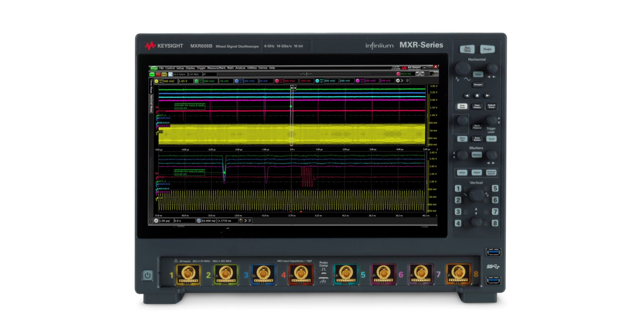Expand the Time Meas side panel
The width and height of the screenshot is (644, 324).
(151, 86)
